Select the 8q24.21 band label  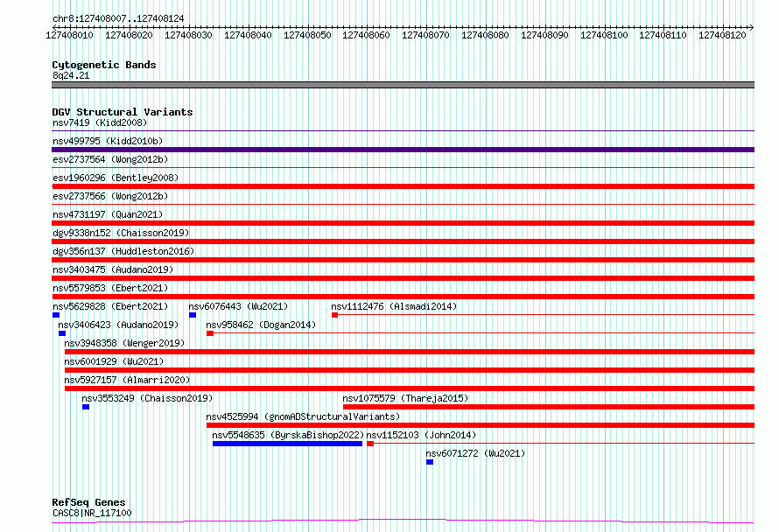[x=71, y=75]
